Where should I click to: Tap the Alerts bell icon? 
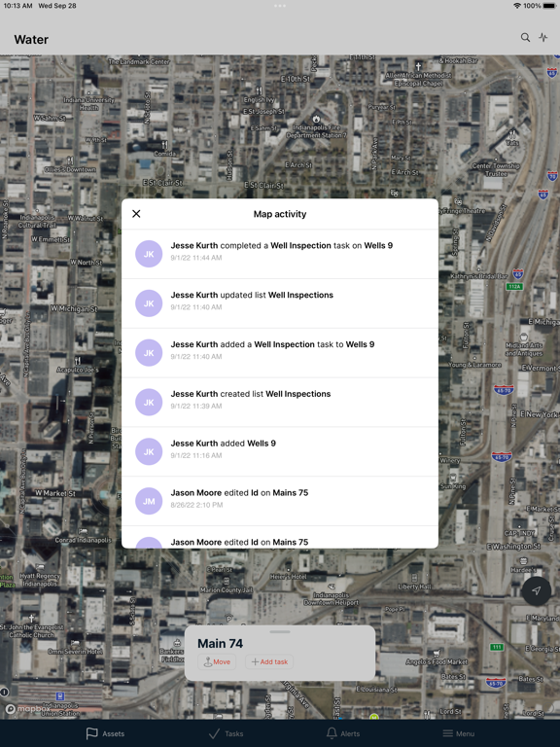[x=332, y=733]
